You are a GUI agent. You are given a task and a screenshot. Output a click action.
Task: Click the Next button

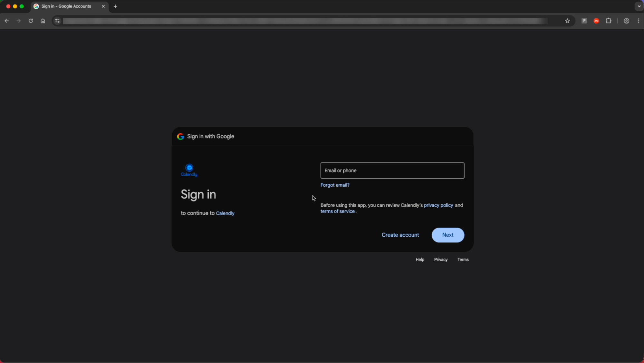[447, 235]
